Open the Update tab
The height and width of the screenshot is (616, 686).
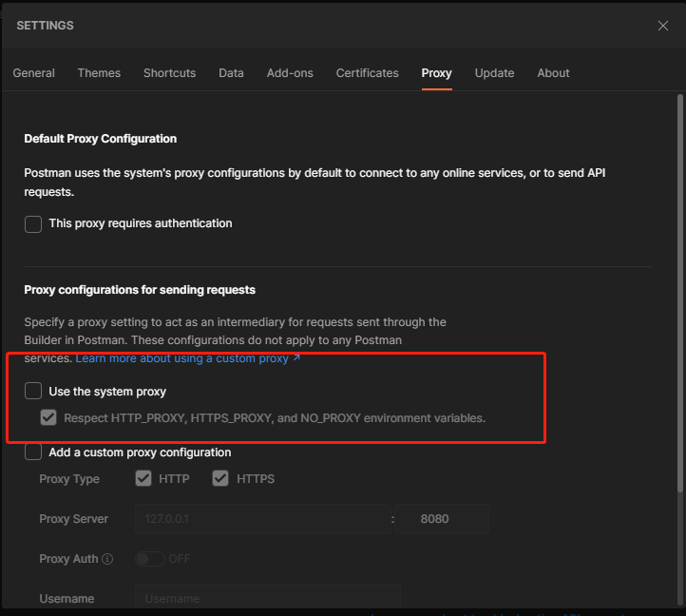tap(494, 73)
